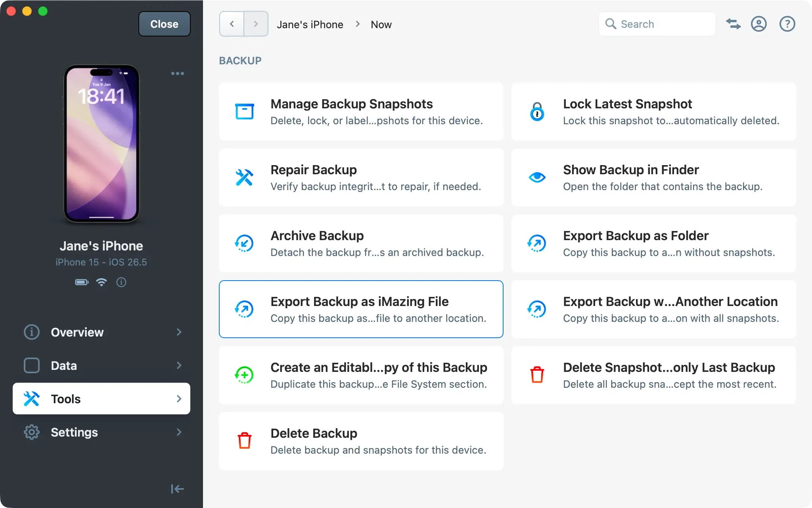
Task: Expand the Settings section chevron
Action: click(x=179, y=432)
